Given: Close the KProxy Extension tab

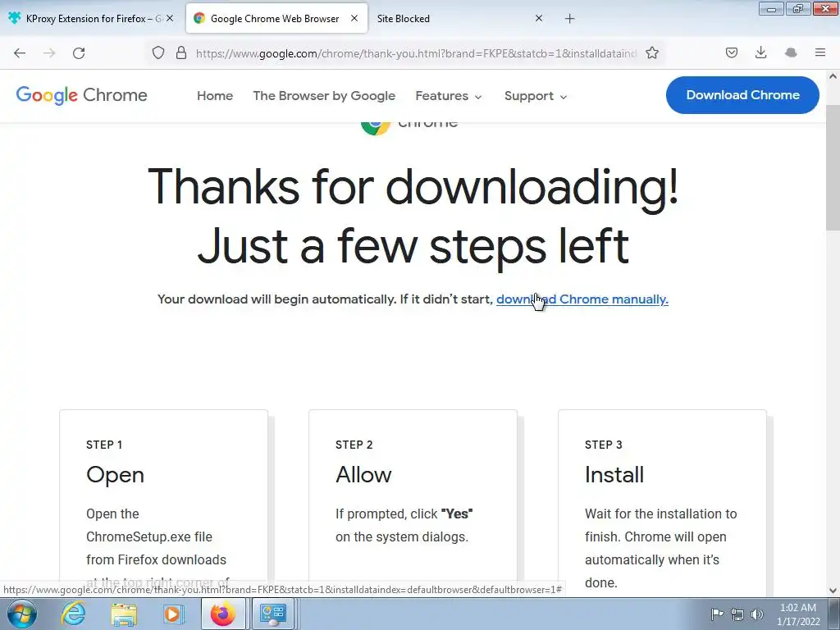Looking at the screenshot, I should (170, 18).
